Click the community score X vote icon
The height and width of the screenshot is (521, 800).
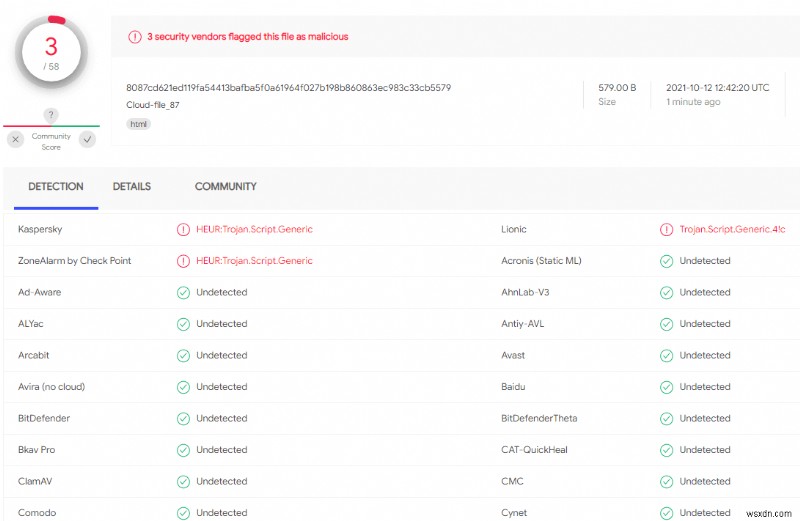pos(16,140)
